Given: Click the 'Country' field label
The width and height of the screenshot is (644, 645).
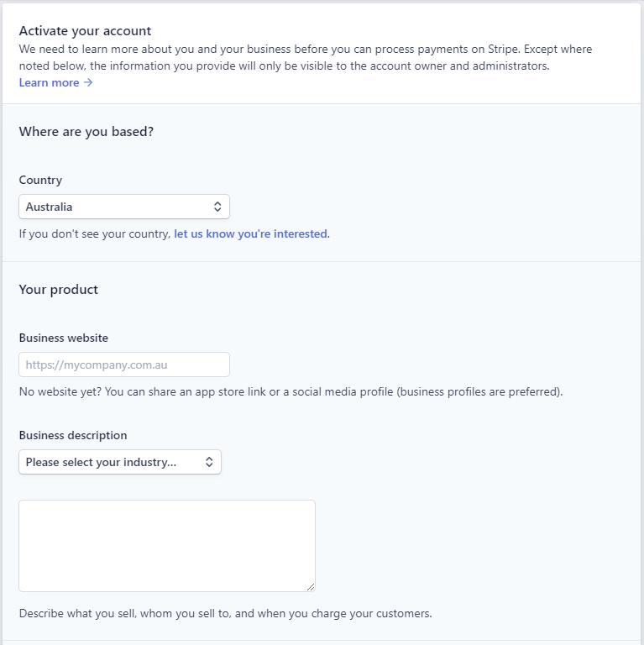Looking at the screenshot, I should pos(40,181).
